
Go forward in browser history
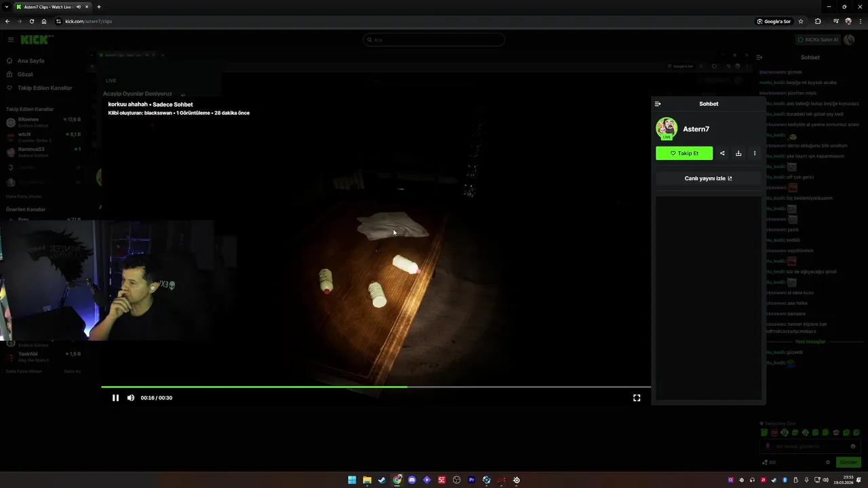20,21
